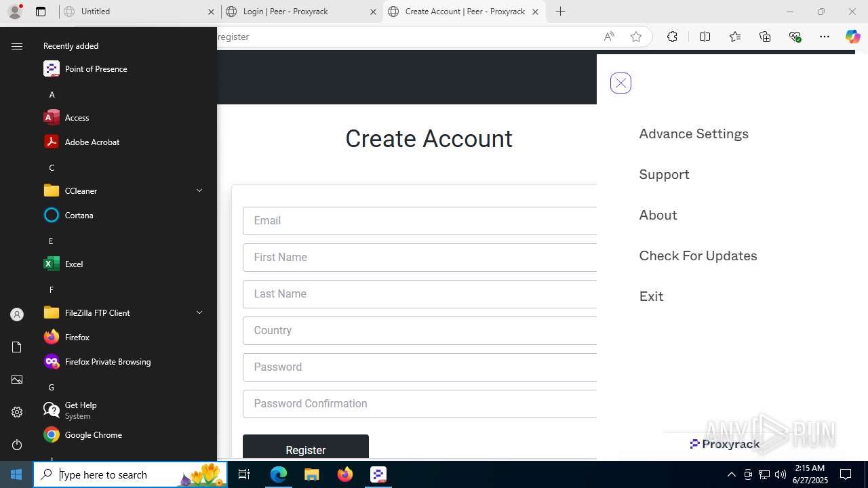Click the Windows Start button
Screen dimensions: 868x488
point(16,474)
